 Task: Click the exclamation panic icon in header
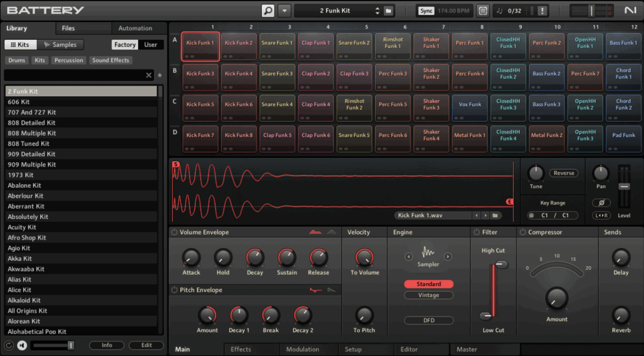pyautogui.click(x=542, y=11)
